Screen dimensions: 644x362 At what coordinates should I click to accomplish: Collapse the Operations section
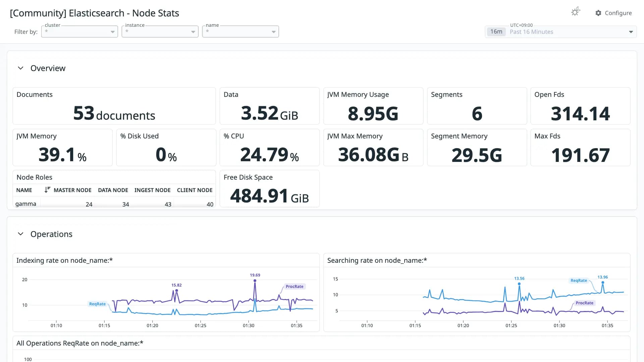pyautogui.click(x=20, y=234)
